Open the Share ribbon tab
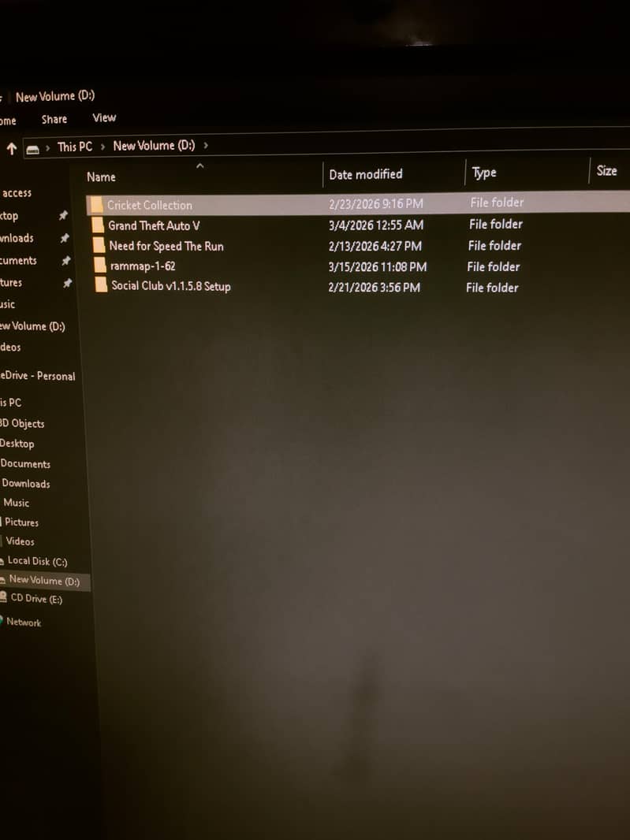Screen dimensions: 630x840 tap(54, 120)
